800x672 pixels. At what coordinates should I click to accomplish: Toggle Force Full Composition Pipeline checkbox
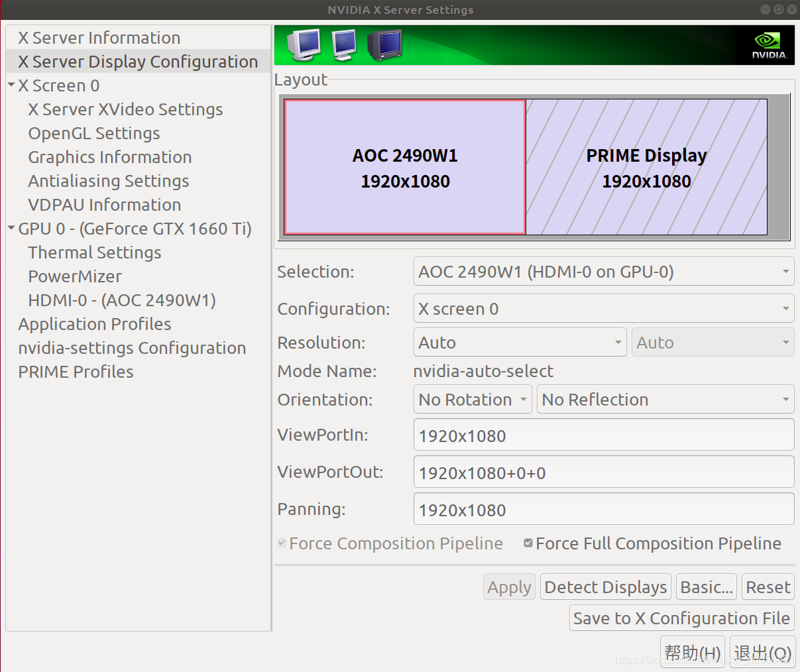(x=528, y=543)
